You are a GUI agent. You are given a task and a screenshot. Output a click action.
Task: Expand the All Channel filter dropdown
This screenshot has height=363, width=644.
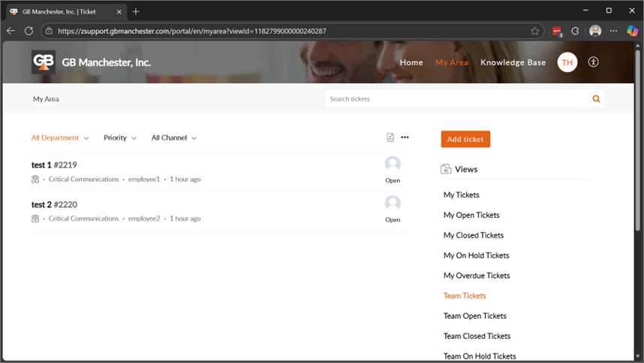pos(173,138)
